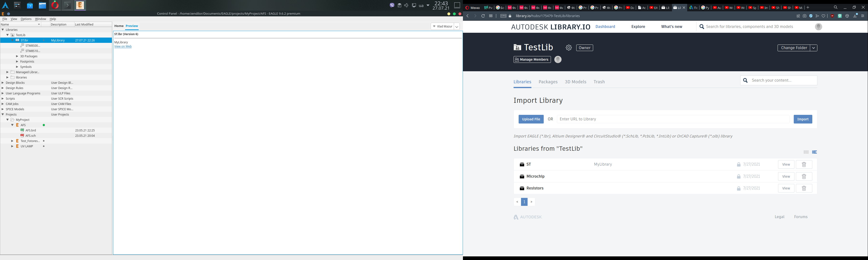
Task: Open TestLib settings via the gear icon
Action: [x=569, y=47]
